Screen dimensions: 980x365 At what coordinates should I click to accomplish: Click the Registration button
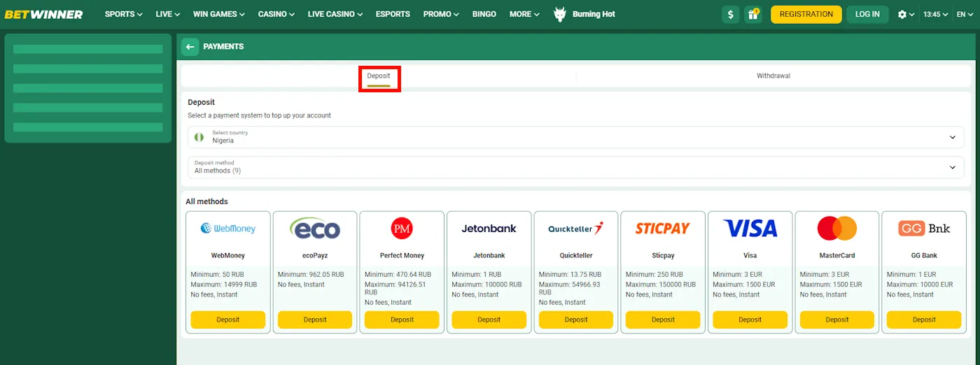click(x=806, y=14)
